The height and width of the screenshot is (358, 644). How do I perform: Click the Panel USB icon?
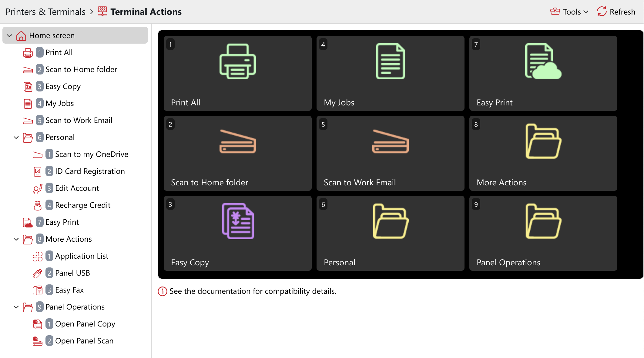click(38, 273)
